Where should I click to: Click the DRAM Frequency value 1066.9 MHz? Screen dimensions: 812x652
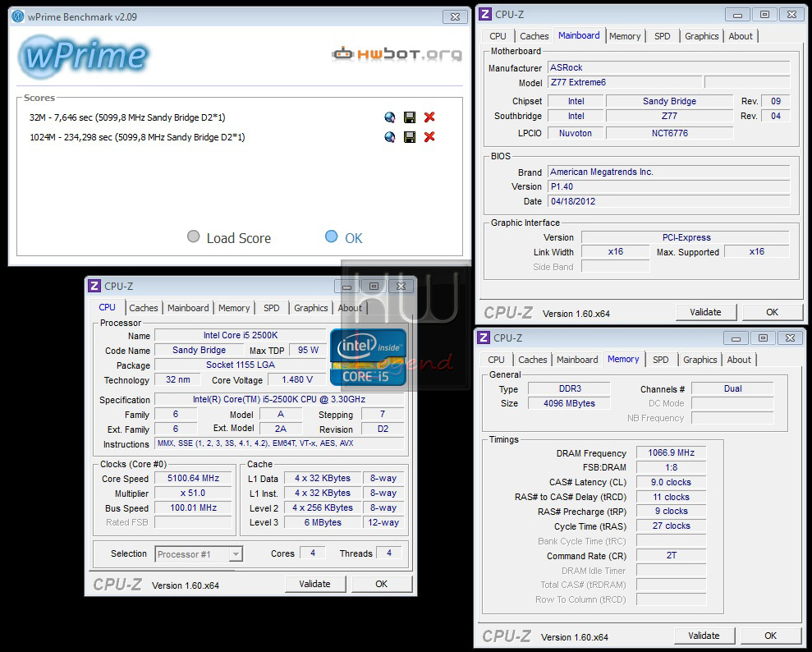click(671, 453)
